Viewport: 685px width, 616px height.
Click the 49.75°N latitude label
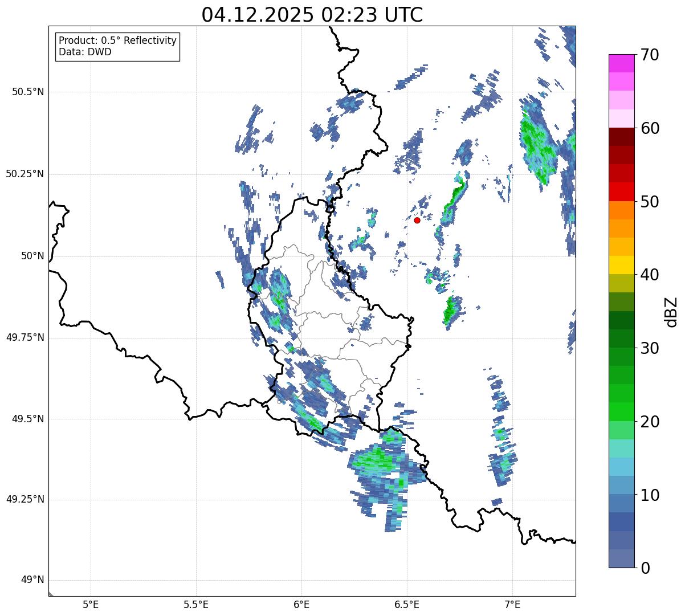coord(25,337)
